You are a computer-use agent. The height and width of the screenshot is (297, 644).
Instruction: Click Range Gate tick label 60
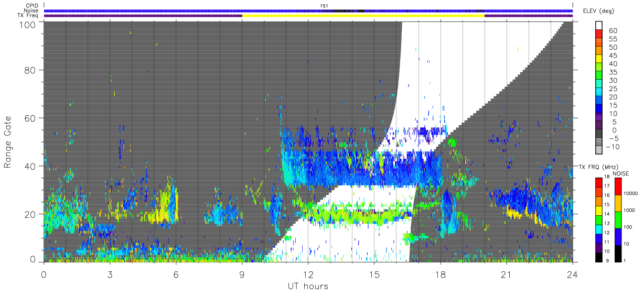click(x=30, y=118)
